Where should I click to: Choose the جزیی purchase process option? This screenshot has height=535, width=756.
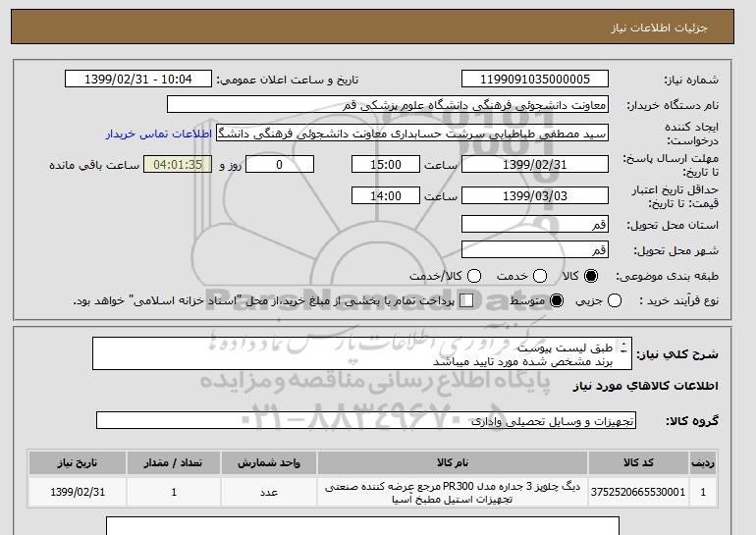pos(615,300)
